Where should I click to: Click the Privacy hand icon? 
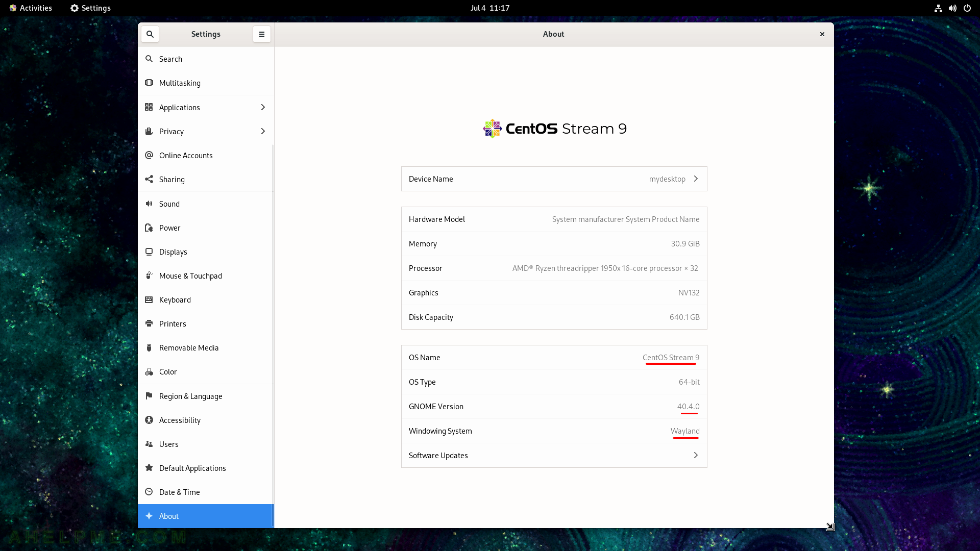tap(149, 131)
